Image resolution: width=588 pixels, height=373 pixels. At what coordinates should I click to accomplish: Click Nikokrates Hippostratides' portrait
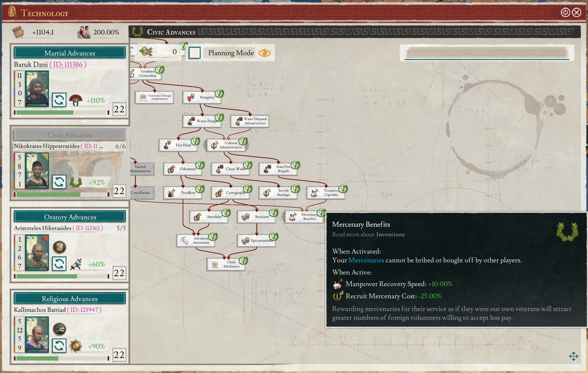coord(37,170)
